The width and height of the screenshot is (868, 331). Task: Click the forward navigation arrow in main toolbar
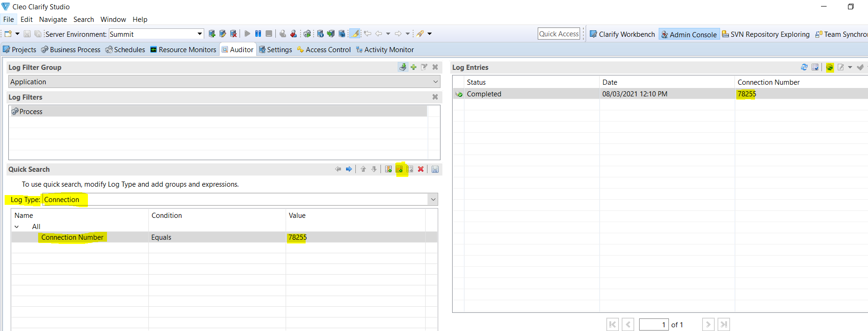[398, 34]
